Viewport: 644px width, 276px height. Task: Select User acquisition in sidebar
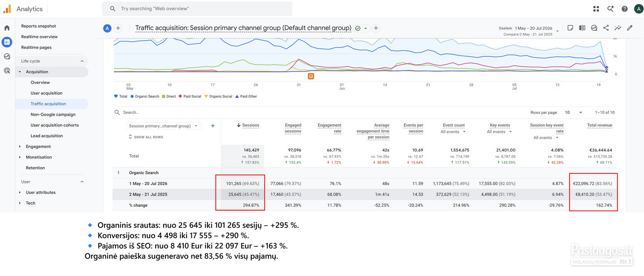47,93
